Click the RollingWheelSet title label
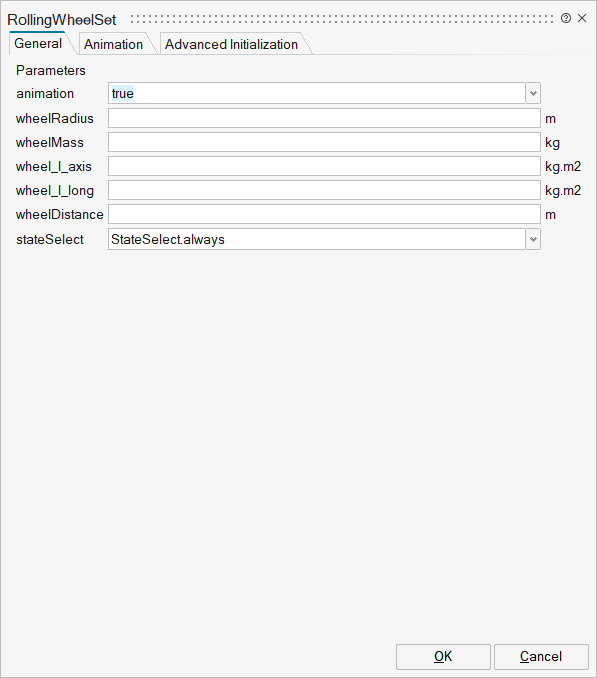Image resolution: width=597 pixels, height=678 pixels. (62, 20)
